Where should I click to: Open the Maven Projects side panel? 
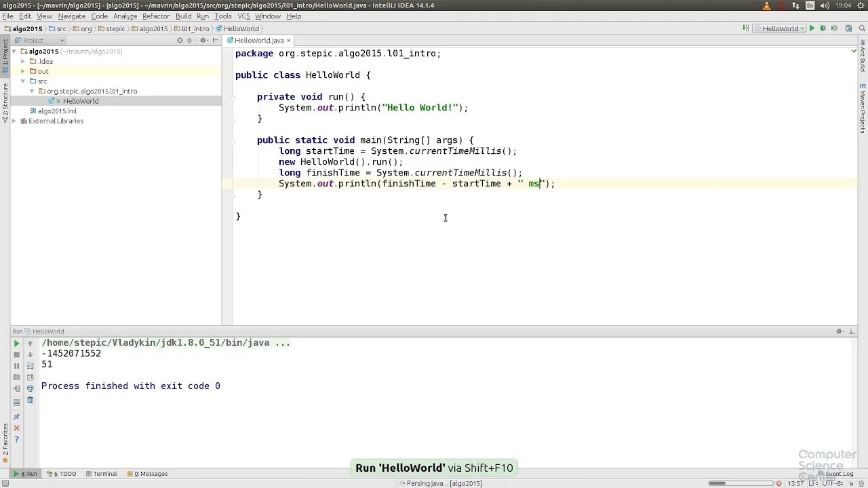863,108
